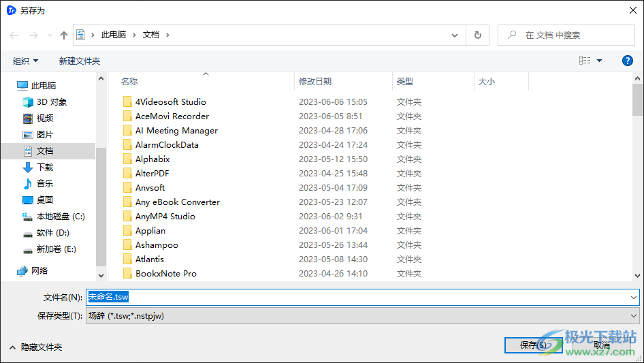644x363 pixels.
Task: Open 下载 folder in the sidebar
Action: (x=38, y=168)
